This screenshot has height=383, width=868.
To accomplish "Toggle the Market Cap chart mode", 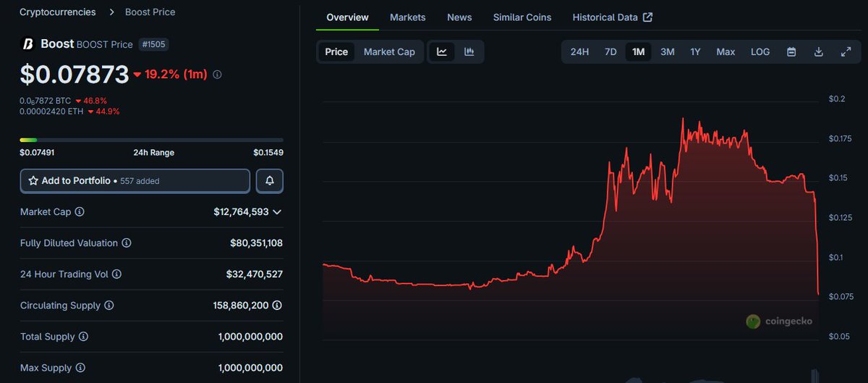I will (389, 51).
